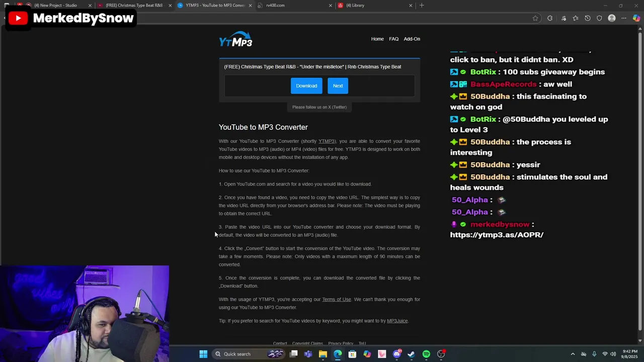644x362 pixels.
Task: Open the Contact footer link
Action: [280, 343]
